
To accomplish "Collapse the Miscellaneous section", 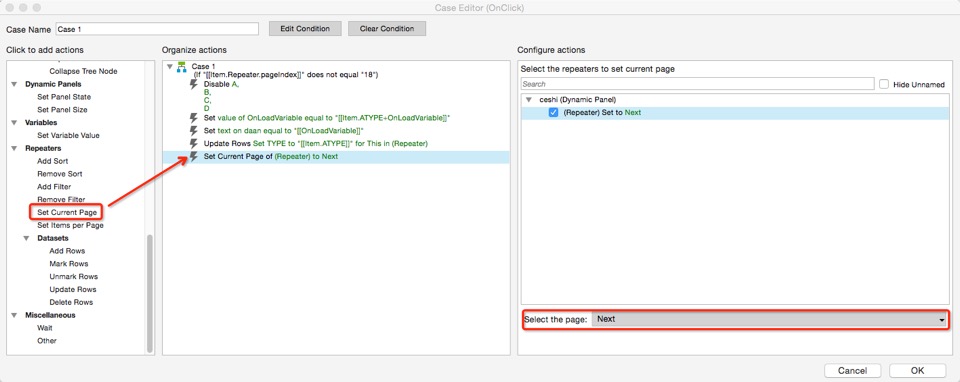I will 14,315.
